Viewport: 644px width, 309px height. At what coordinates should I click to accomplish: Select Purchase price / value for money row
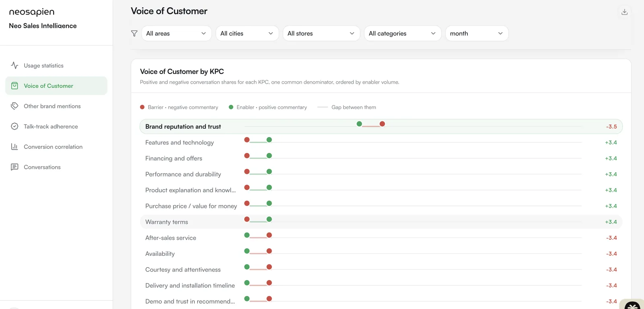[x=381, y=206]
